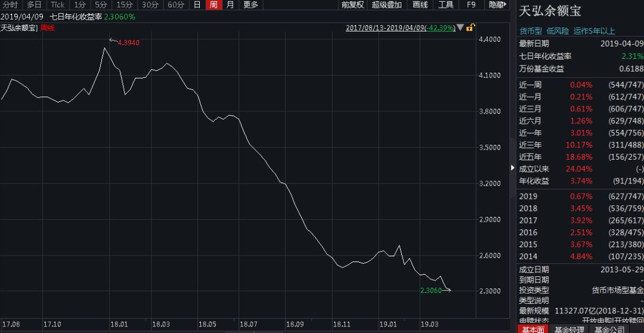Click the 近一周 0.04% return
The image size is (644, 333).
581,85
